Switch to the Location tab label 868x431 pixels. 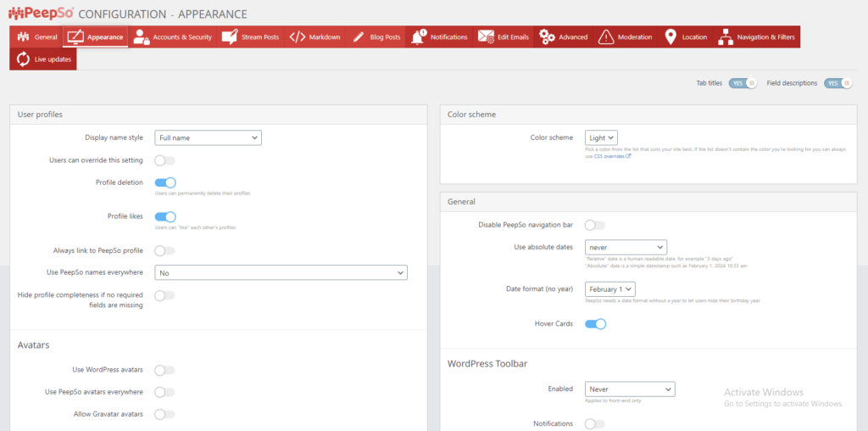pyautogui.click(x=694, y=37)
